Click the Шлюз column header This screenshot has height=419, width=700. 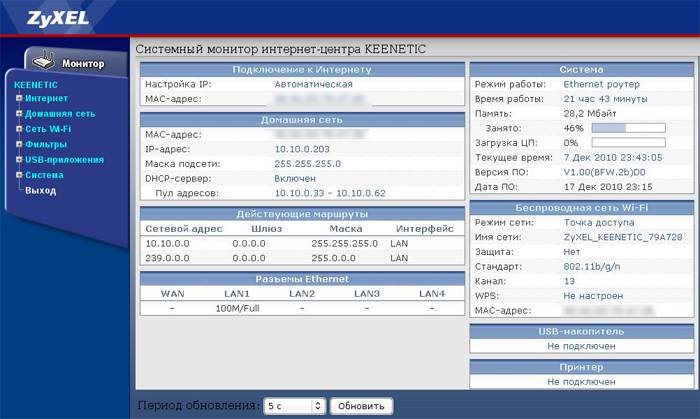click(x=267, y=229)
